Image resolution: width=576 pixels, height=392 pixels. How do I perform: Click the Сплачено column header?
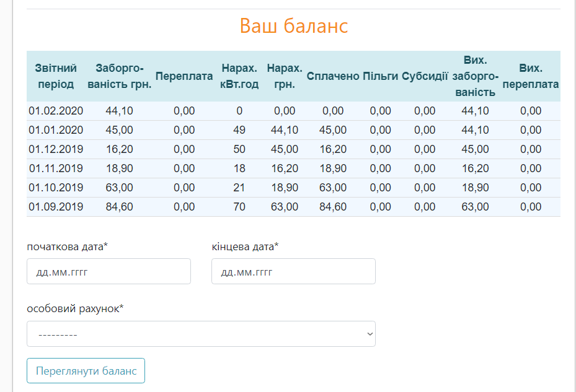pos(333,76)
